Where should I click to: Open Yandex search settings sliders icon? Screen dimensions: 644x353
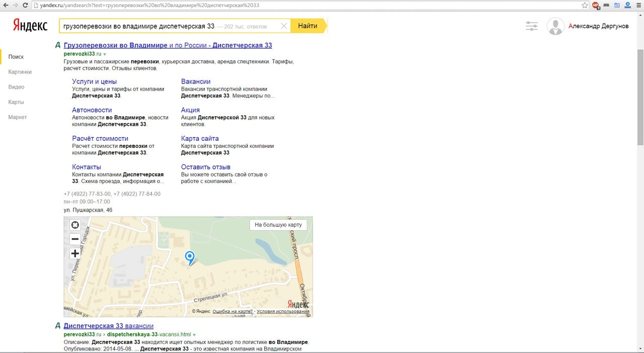531,26
